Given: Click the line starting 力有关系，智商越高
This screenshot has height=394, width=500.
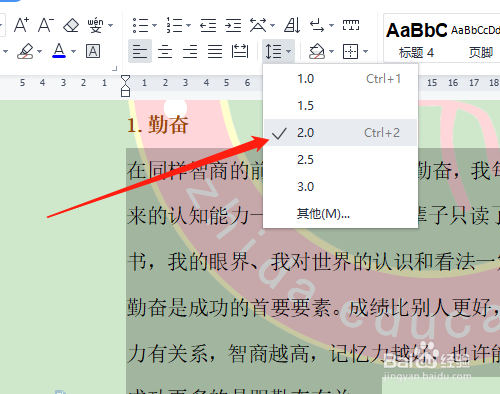Looking at the screenshot, I should pyautogui.click(x=313, y=353).
